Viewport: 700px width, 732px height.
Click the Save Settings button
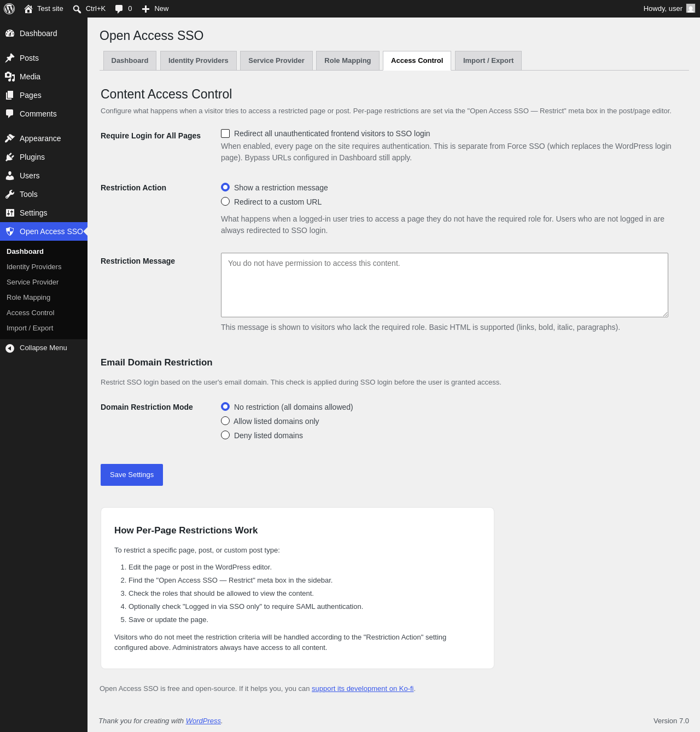[x=132, y=475]
